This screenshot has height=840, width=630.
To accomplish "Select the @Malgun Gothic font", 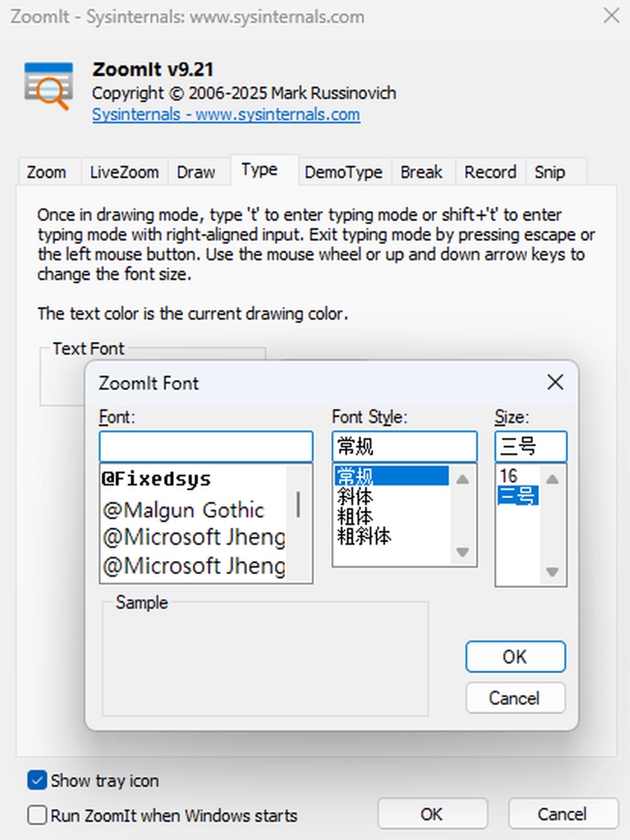I will coord(184,510).
